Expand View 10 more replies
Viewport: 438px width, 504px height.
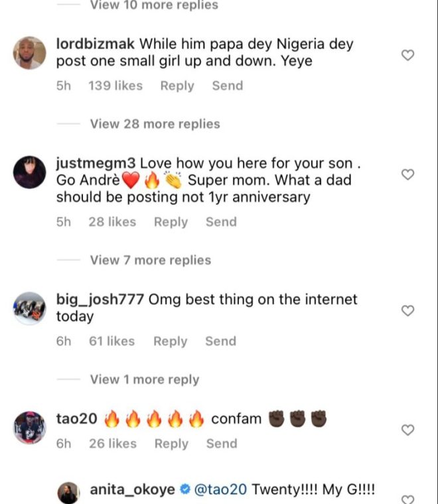pos(154,5)
